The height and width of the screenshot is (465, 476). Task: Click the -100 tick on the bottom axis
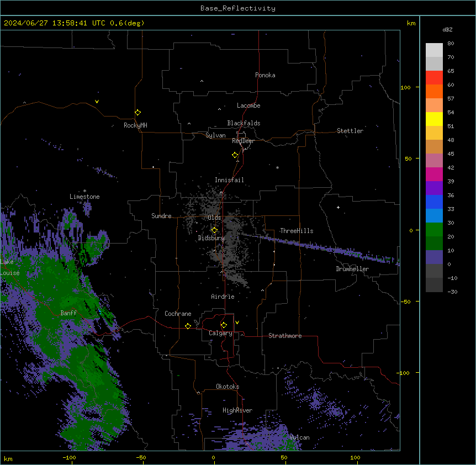coord(69,457)
